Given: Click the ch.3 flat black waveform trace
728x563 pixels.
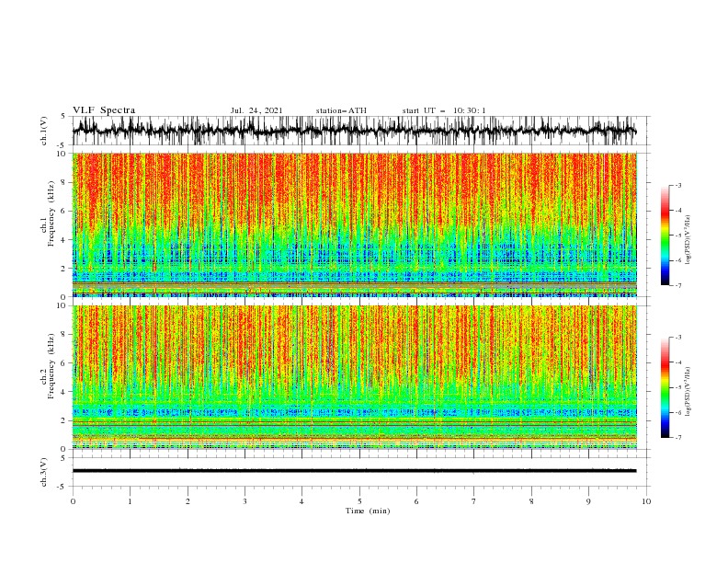Looking at the screenshot, I should point(354,471).
